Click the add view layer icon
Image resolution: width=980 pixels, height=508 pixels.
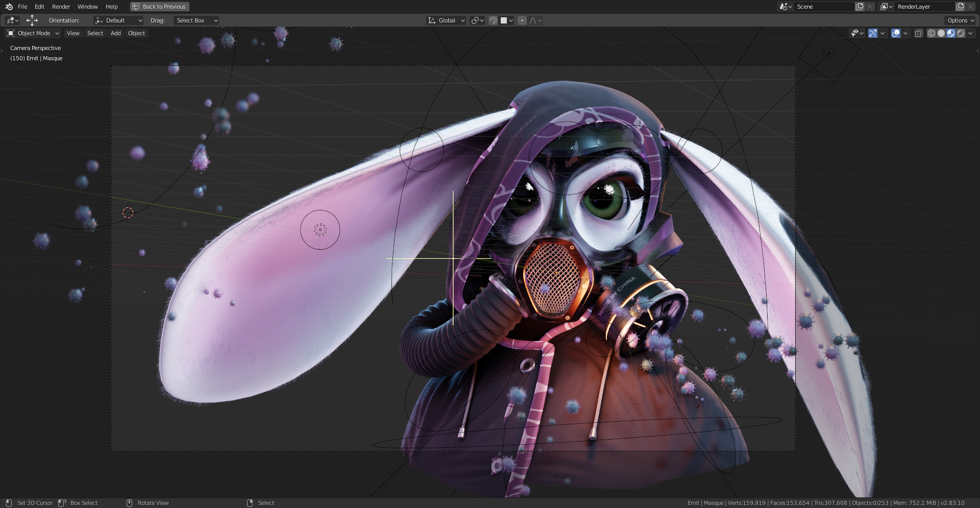tap(960, 7)
